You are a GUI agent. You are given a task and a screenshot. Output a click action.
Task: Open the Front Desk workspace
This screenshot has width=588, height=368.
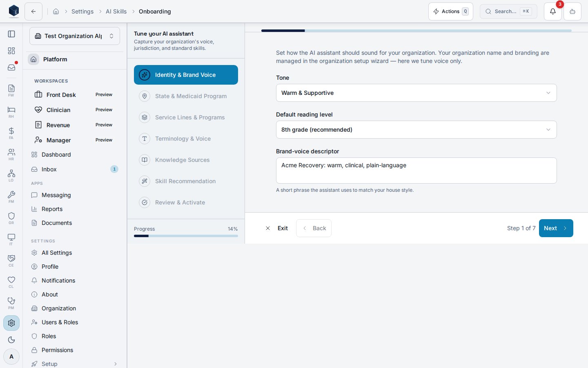point(75,95)
